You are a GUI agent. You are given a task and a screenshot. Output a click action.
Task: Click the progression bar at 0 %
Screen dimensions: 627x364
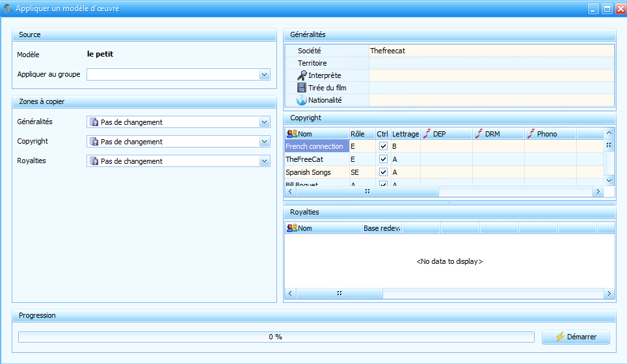click(275, 337)
